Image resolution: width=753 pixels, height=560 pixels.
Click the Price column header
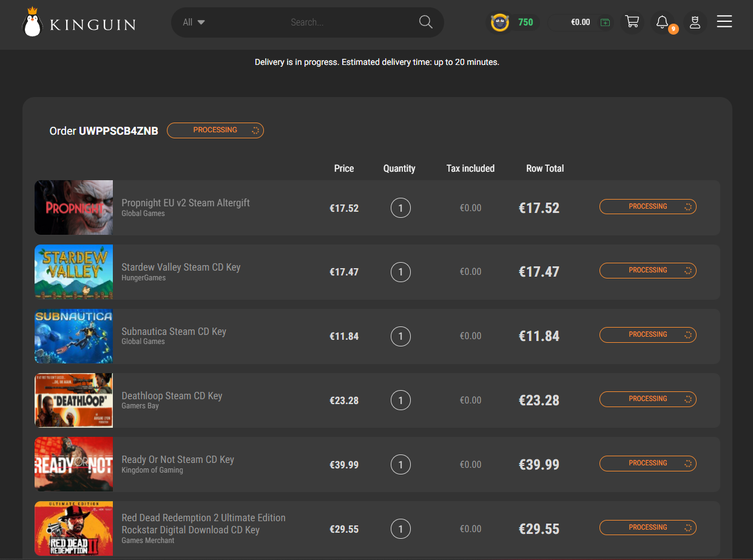coord(344,169)
